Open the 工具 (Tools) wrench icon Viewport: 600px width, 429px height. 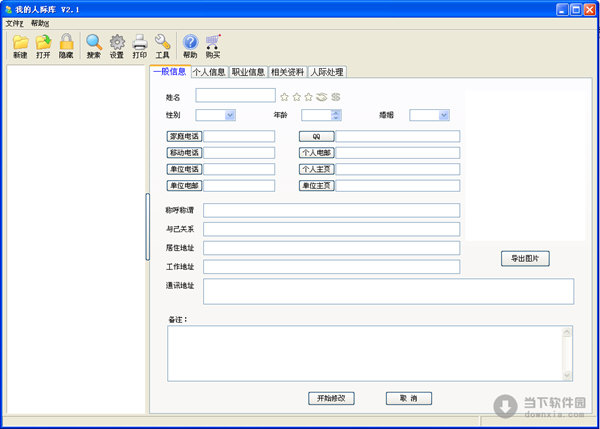(x=162, y=46)
